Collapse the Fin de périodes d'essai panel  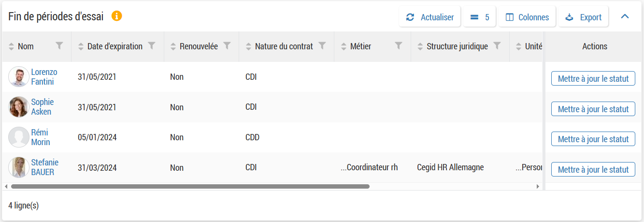pyautogui.click(x=625, y=17)
